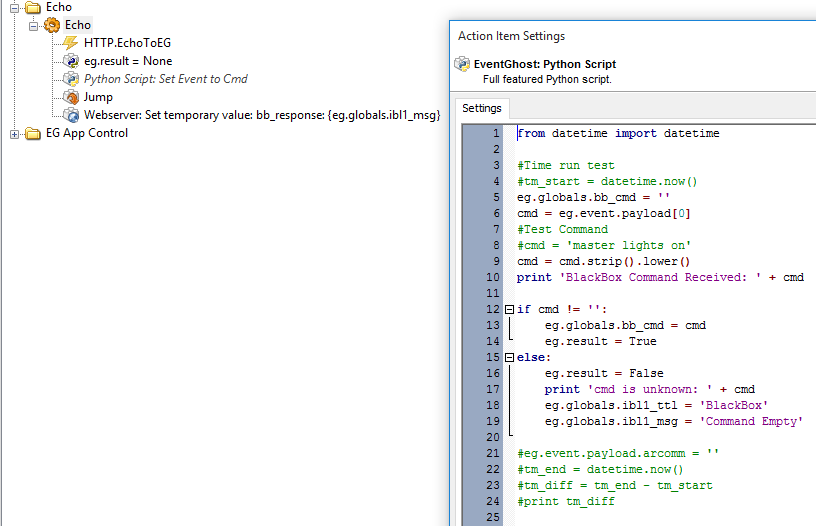Click the eg.result = None Python icon
816x526 pixels.
pos(71,61)
